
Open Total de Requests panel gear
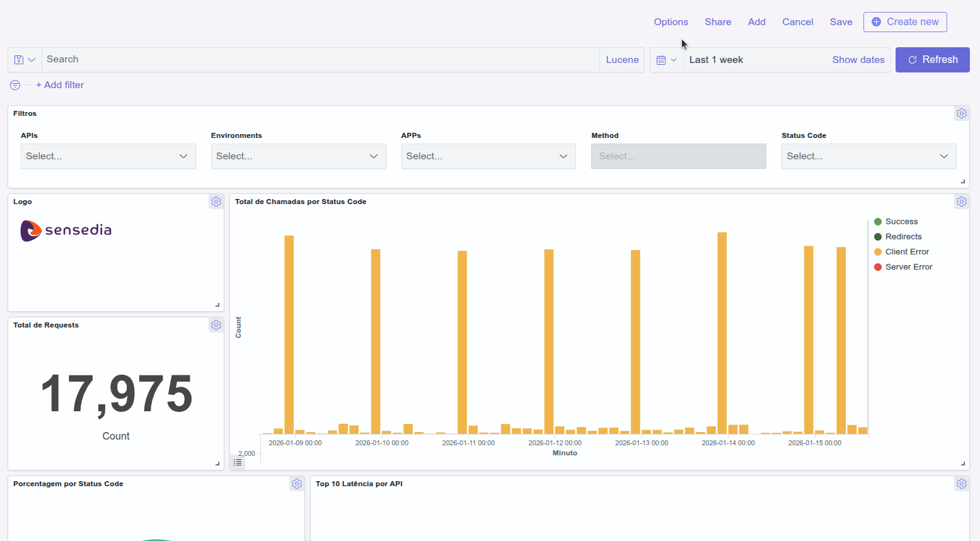pos(216,325)
